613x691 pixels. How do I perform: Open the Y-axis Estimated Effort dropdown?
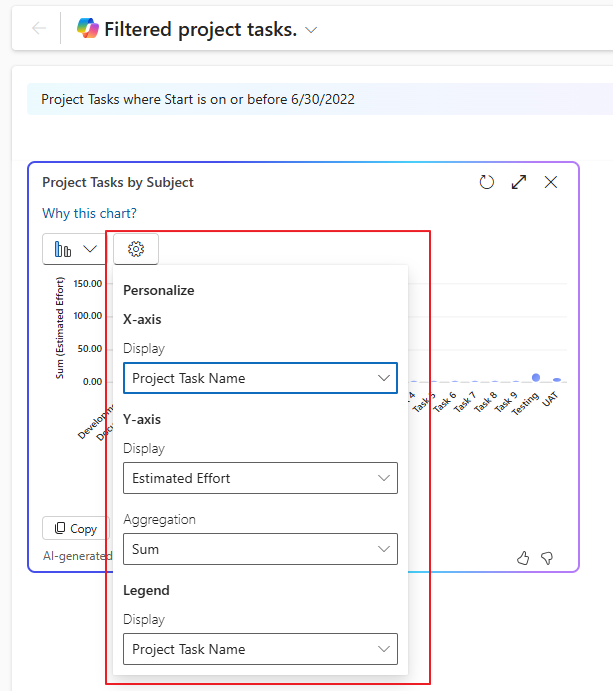click(260, 478)
